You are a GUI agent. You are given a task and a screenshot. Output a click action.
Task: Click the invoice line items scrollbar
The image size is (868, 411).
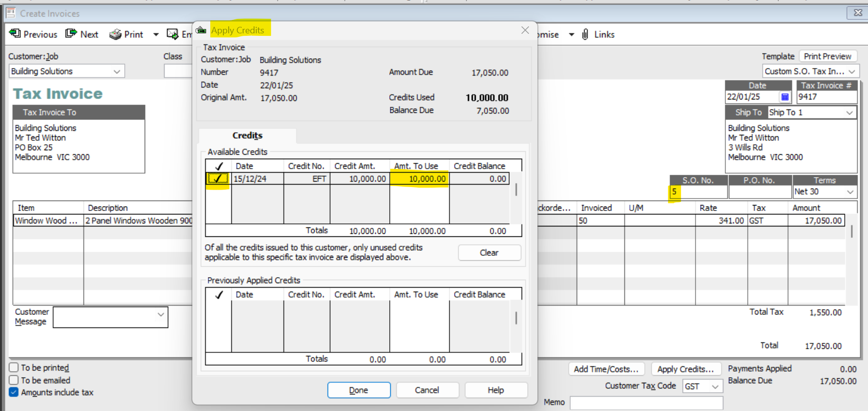click(852, 232)
